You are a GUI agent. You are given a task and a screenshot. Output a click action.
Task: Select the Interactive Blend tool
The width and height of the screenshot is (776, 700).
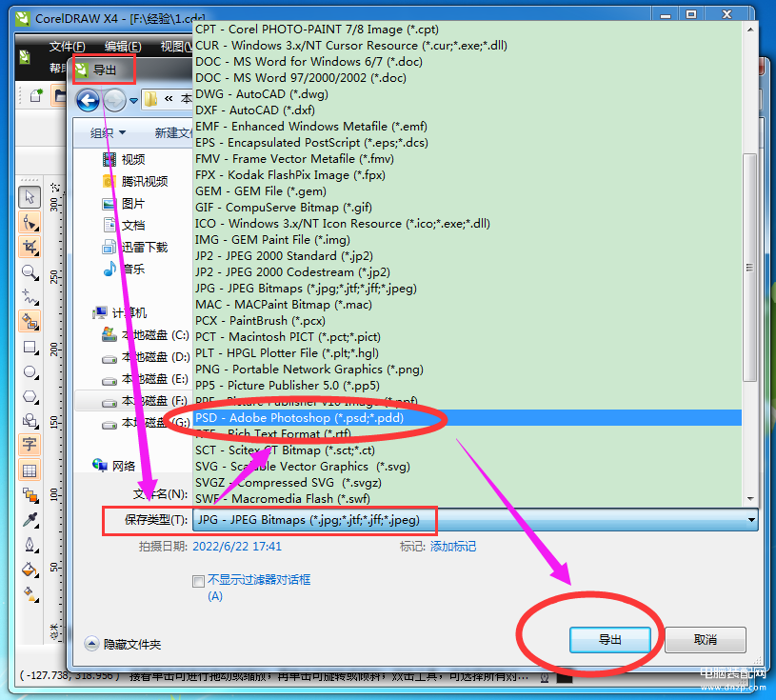pyautogui.click(x=30, y=495)
